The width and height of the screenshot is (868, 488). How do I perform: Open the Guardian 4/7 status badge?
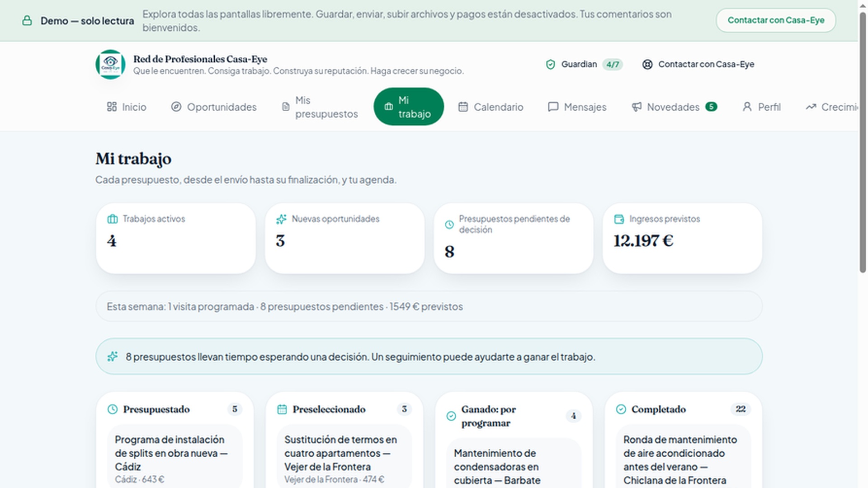584,64
